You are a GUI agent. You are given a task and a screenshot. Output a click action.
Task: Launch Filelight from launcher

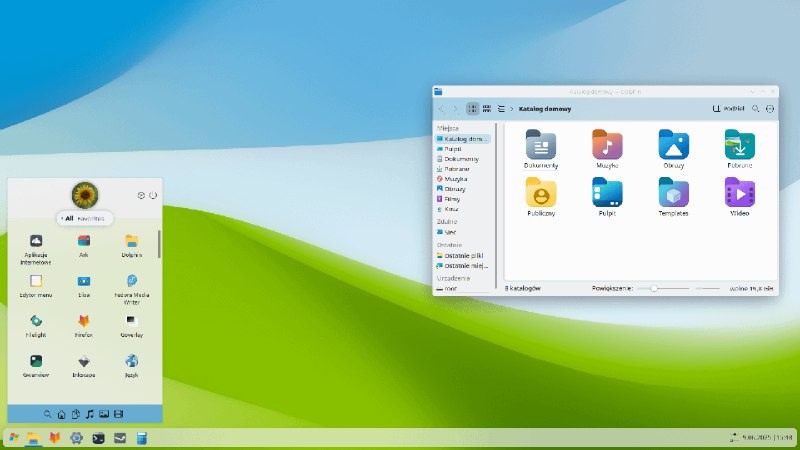coord(36,326)
